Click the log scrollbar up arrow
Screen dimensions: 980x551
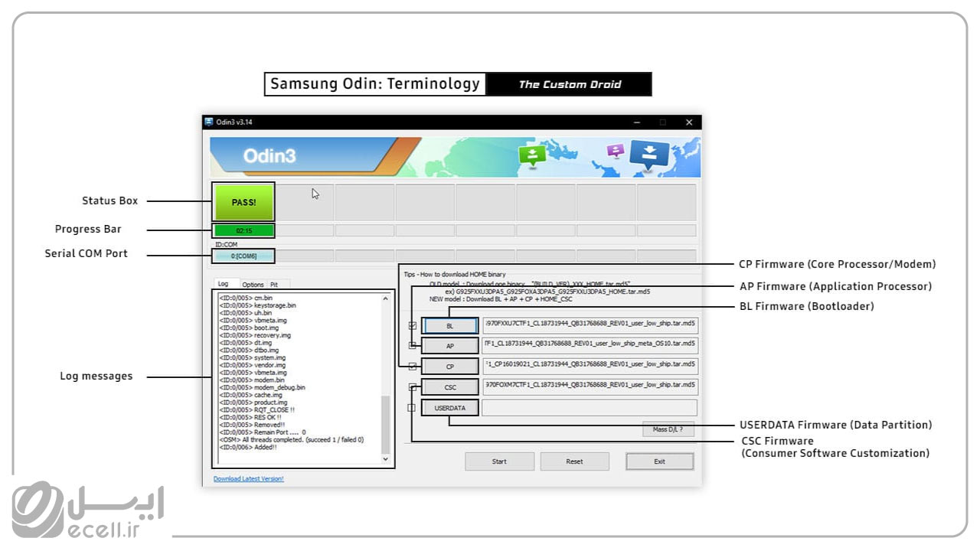tap(385, 298)
